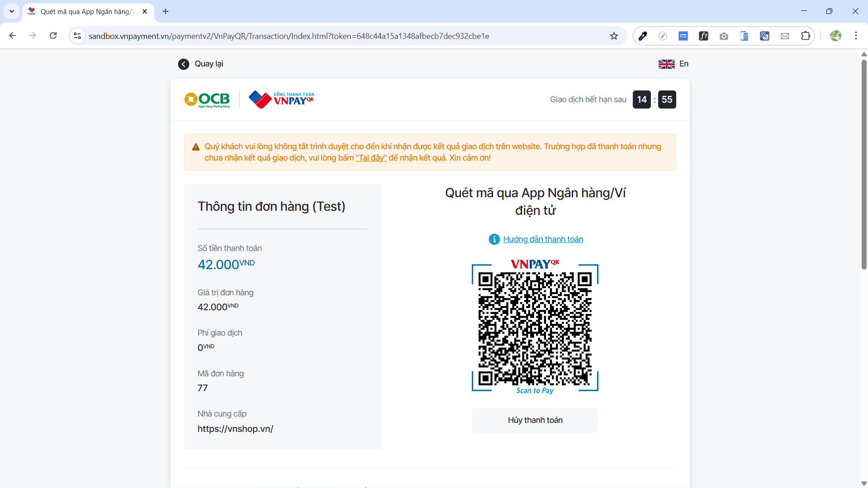Open the Hướng dẫn thanh toán link
Image resolution: width=868 pixels, height=488 pixels.
543,239
